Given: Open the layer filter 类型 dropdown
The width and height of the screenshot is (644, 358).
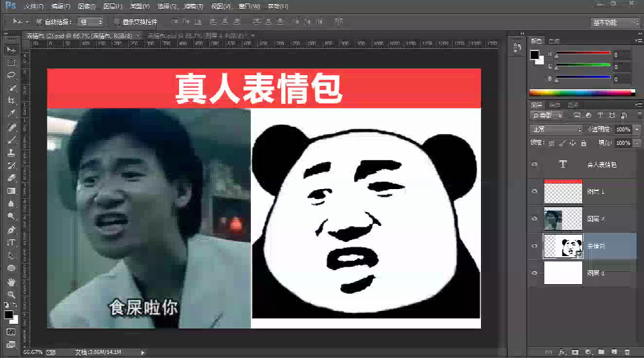Looking at the screenshot, I should (x=547, y=116).
